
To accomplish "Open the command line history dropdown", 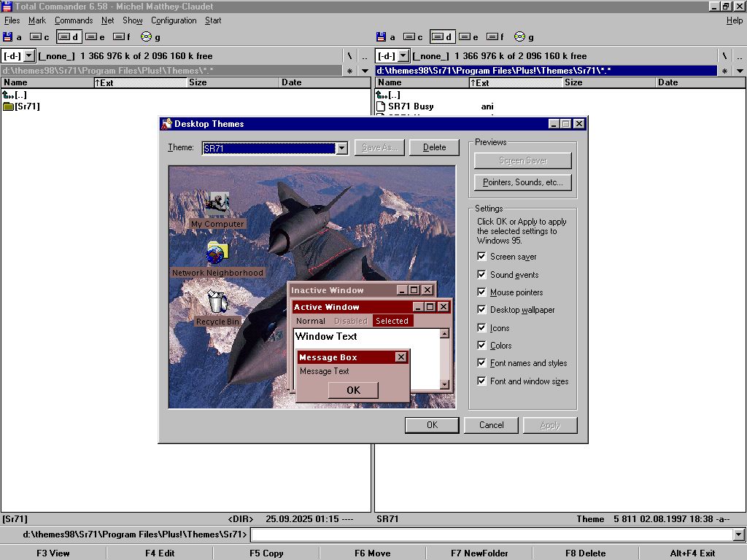I will (x=739, y=535).
